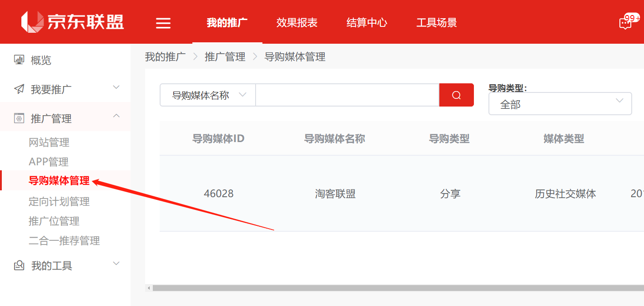This screenshot has height=306, width=644.
Task: Switch to the 效果报表 tab
Action: tap(297, 22)
